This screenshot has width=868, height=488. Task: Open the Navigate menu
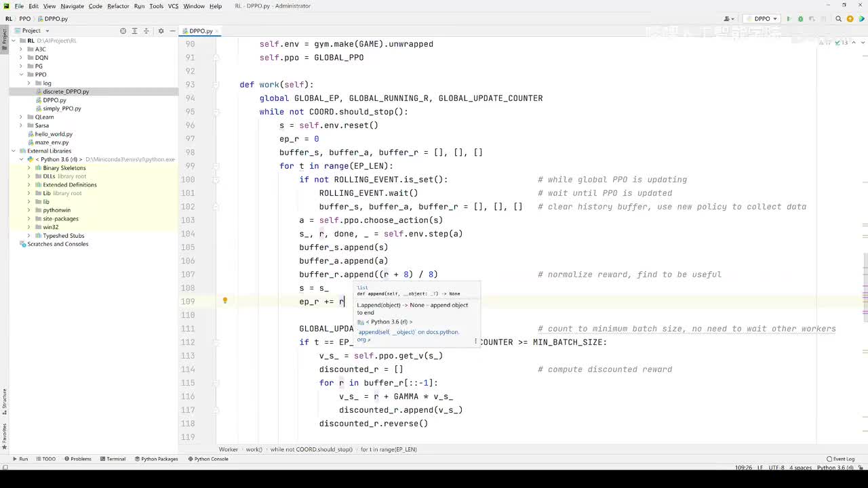coord(72,6)
